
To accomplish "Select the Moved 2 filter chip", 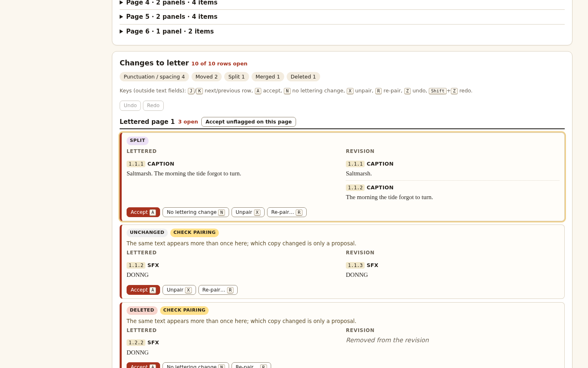I will [207, 77].
